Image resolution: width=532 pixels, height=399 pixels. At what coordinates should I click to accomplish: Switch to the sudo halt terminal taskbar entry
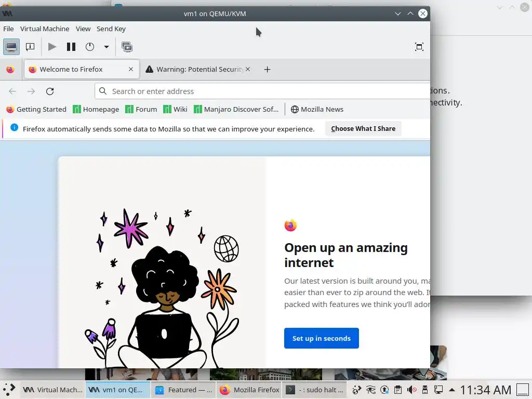[x=315, y=390]
